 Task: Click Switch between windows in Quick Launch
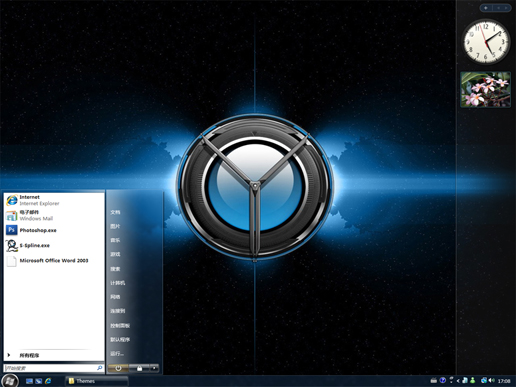point(39,381)
